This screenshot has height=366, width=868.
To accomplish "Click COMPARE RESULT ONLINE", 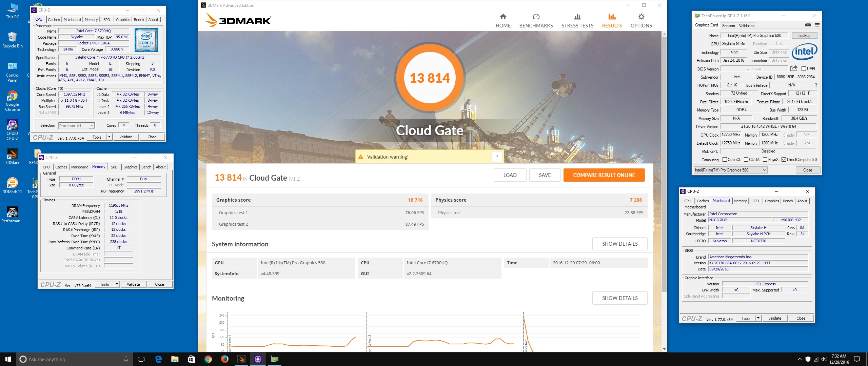I will (604, 175).
